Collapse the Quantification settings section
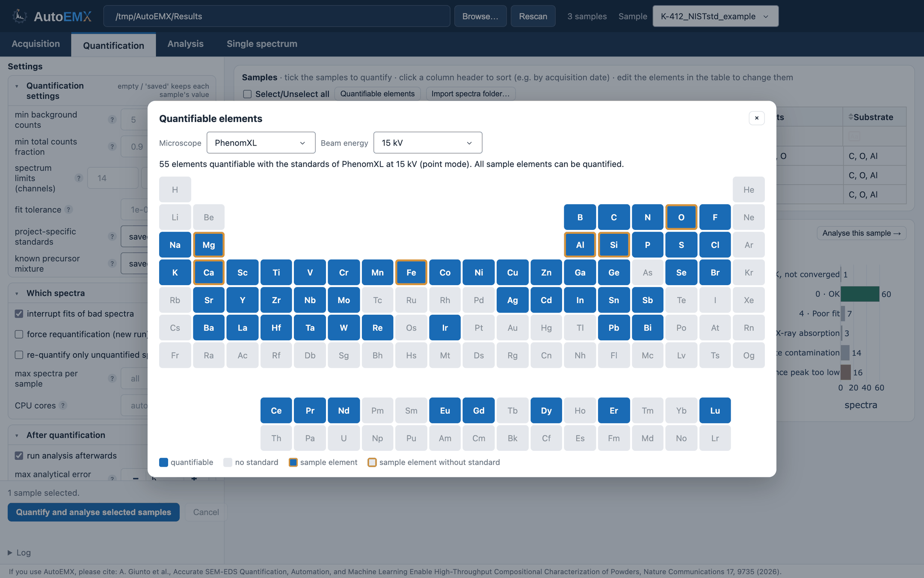924x578 pixels. point(17,86)
